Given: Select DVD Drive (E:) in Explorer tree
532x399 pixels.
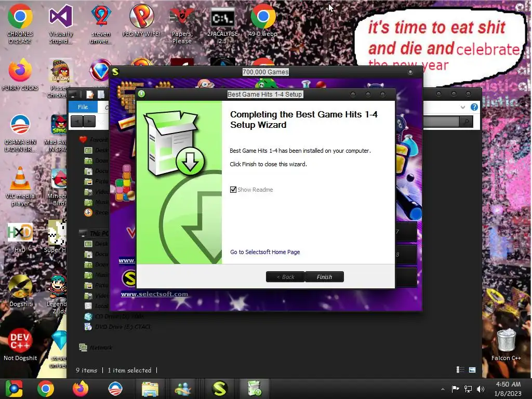Looking at the screenshot, I should point(118,327).
